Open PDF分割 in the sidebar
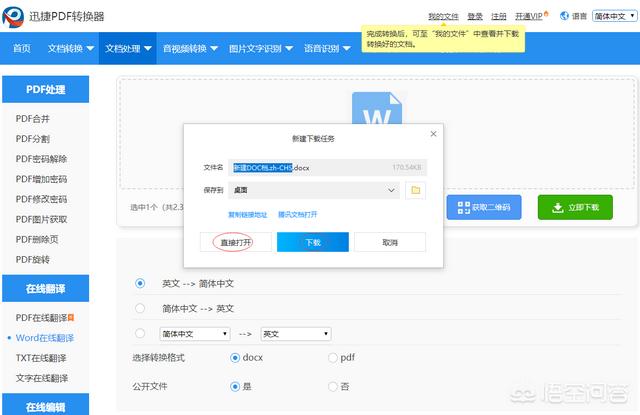The width and height of the screenshot is (640, 415). 33,139
